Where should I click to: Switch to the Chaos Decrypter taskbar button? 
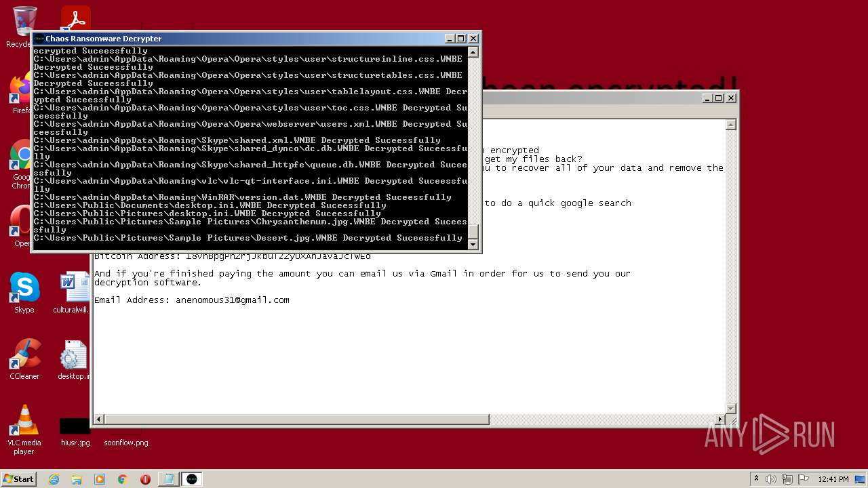coord(192,479)
